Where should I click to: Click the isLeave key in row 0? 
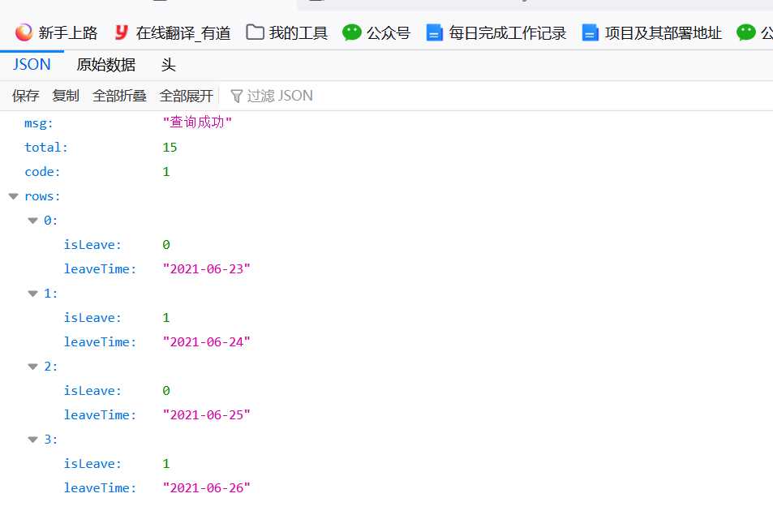click(x=92, y=245)
